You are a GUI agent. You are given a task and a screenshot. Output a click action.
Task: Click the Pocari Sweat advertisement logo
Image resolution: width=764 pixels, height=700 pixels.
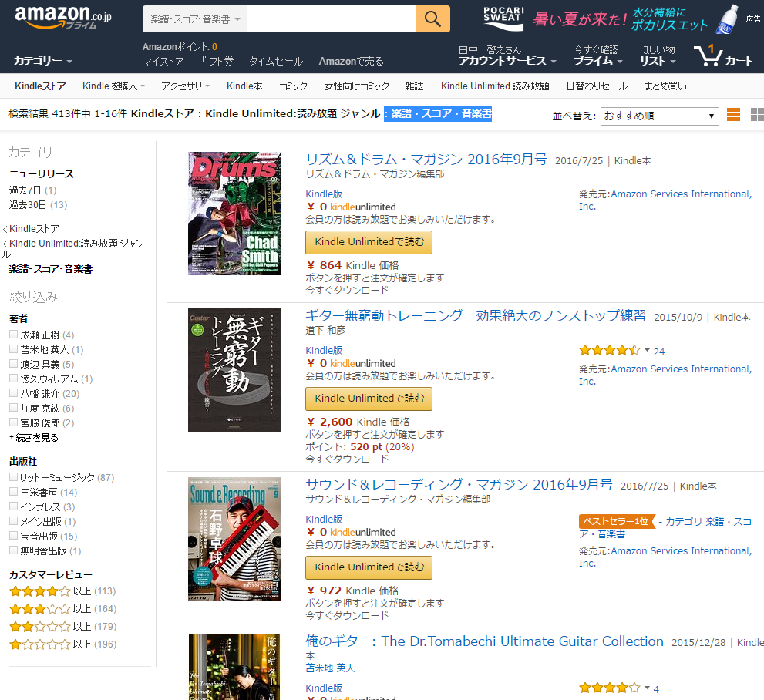pyautogui.click(x=503, y=19)
